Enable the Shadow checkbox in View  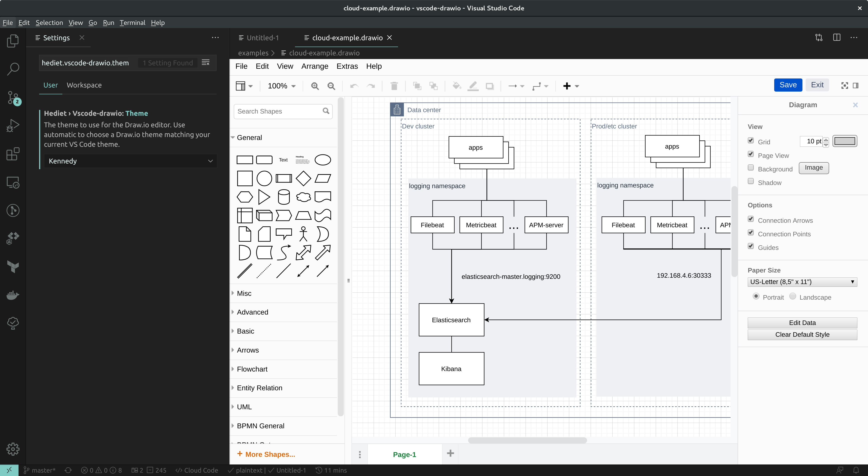751,182
